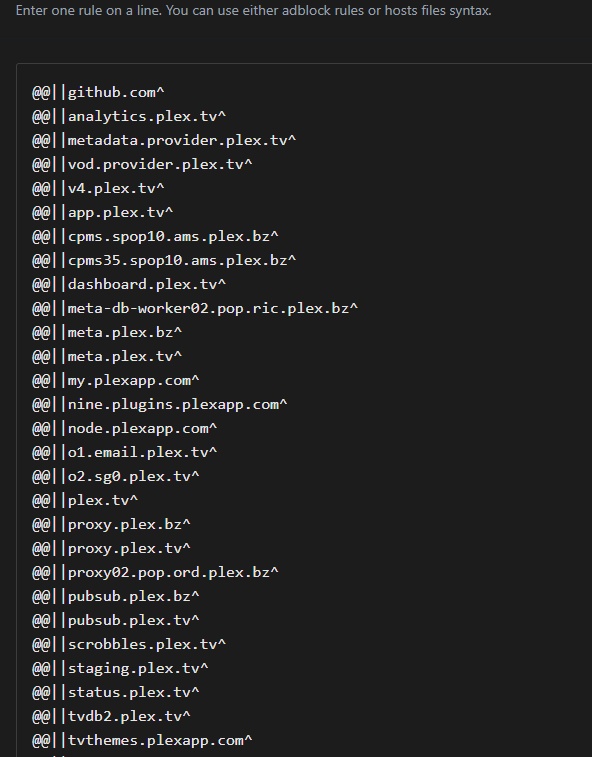Click the status.plex.tv rule line
The height and width of the screenshot is (757, 592).
[115, 692]
